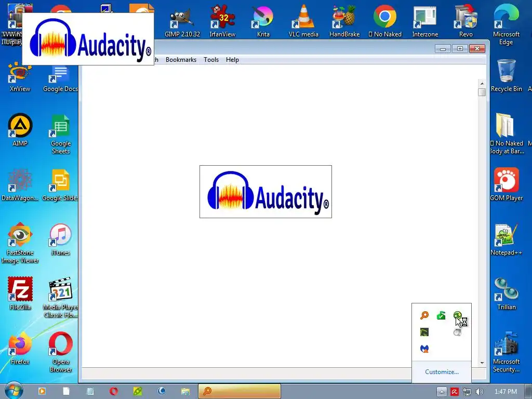Click the vertical scrollbar thumb

coord(482,92)
